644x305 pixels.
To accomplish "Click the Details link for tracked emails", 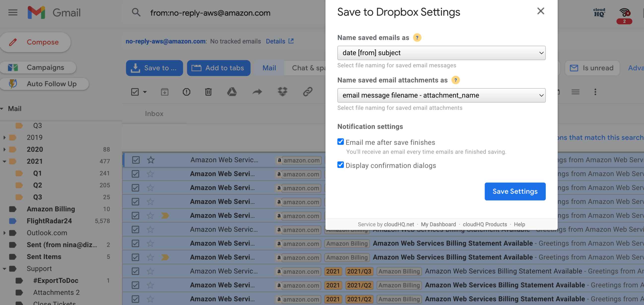I will 275,41.
